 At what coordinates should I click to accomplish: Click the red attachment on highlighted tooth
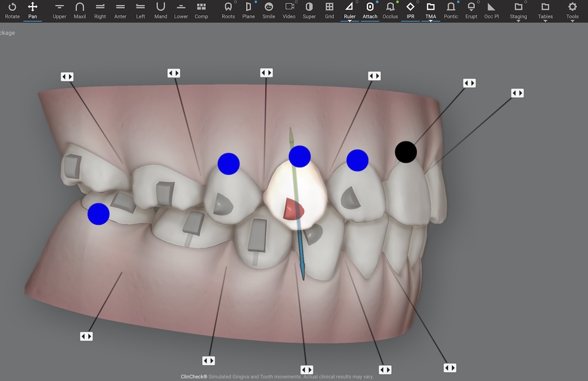point(294,210)
